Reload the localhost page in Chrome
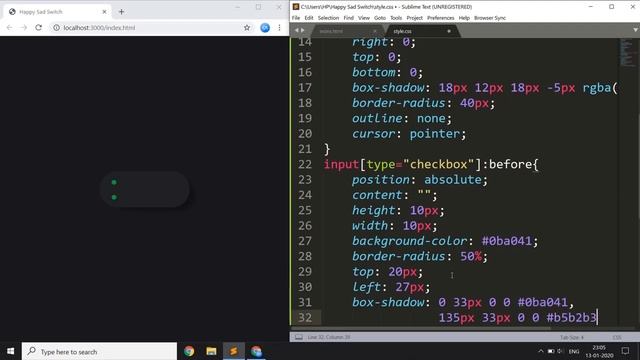This screenshot has height=360, width=640. point(38,28)
